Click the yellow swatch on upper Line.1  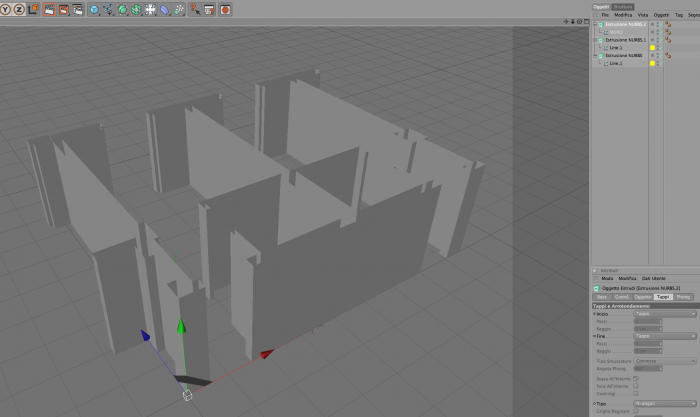(652, 48)
